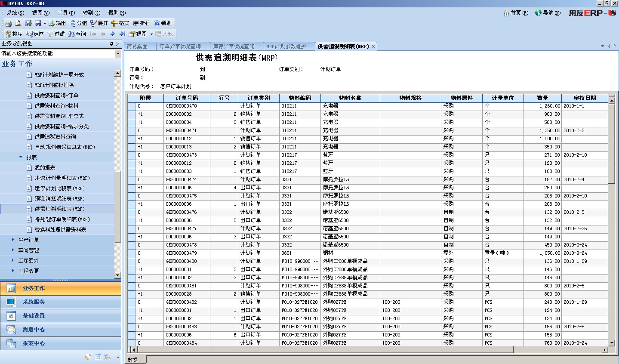Image resolution: width=619 pixels, height=364 pixels.
Task: Select the 业务工作 navigation pane
Action: (60, 288)
